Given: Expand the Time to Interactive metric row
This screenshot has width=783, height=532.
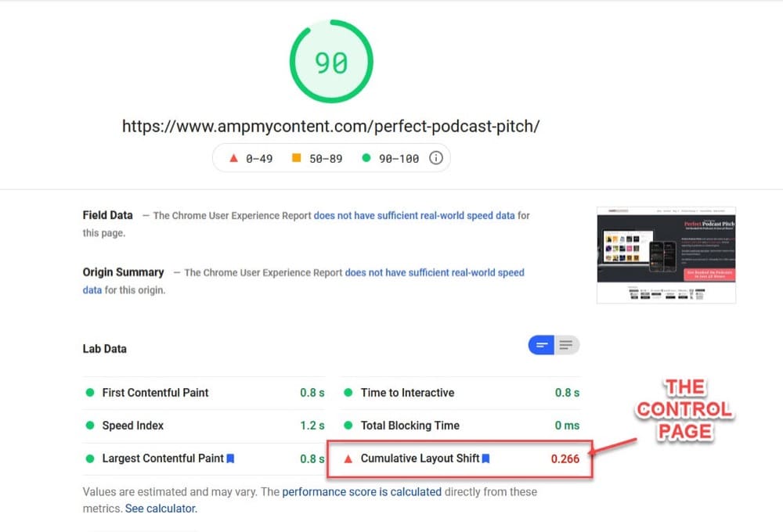Looking at the screenshot, I should (x=460, y=393).
